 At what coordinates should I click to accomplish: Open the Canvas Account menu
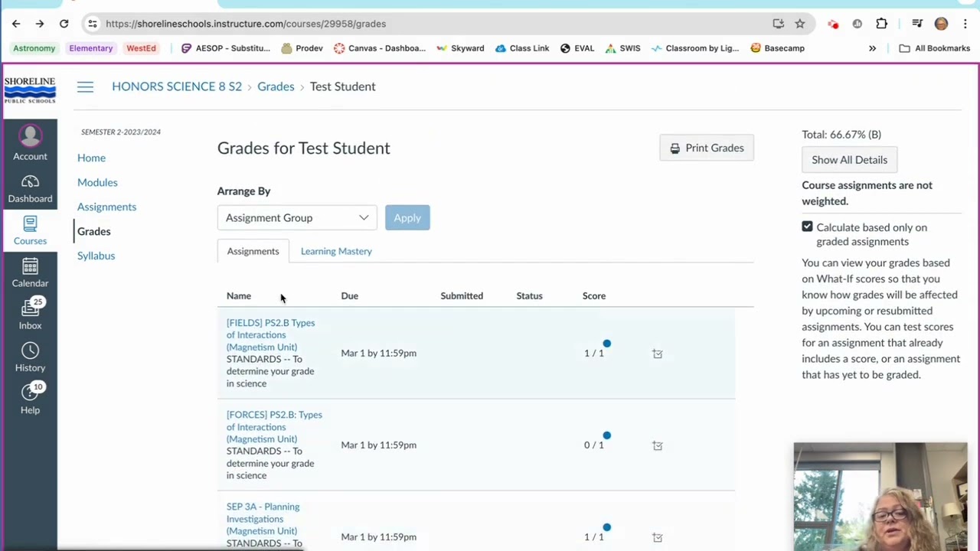pyautogui.click(x=30, y=143)
